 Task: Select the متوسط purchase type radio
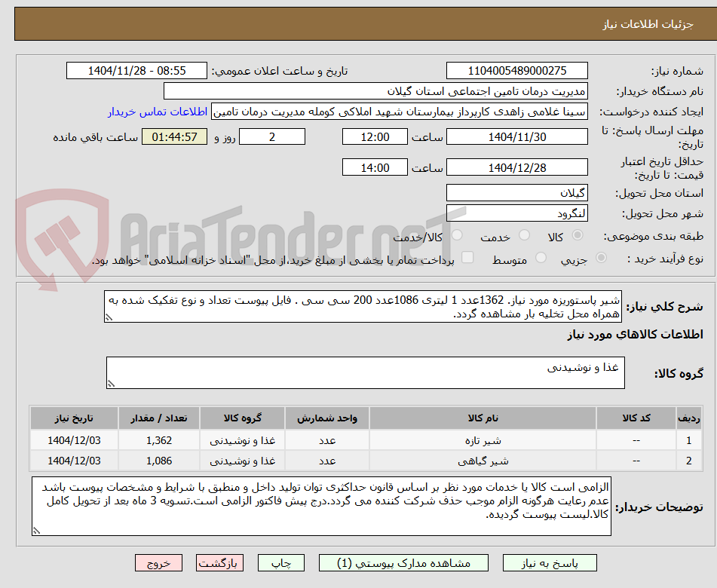click(541, 258)
